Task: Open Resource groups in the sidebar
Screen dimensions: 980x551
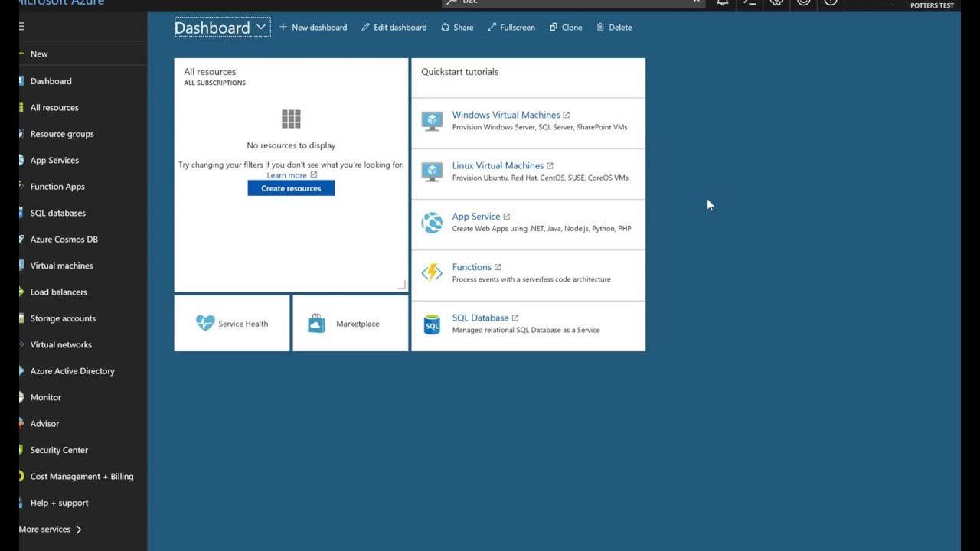Action: click(83, 134)
